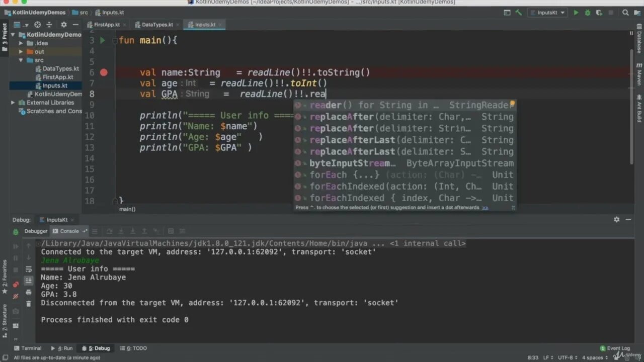Toggle mute breakpoints icon
Viewport: 644px width, 362px height.
16,297
